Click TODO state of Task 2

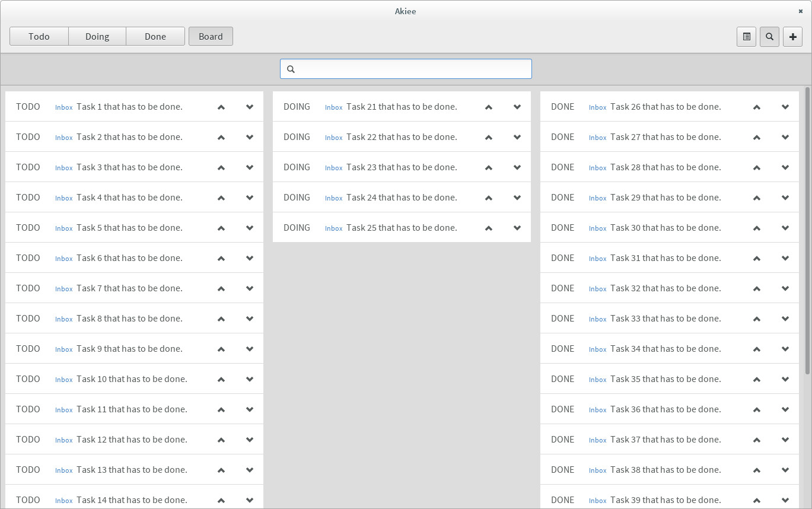pyautogui.click(x=28, y=137)
